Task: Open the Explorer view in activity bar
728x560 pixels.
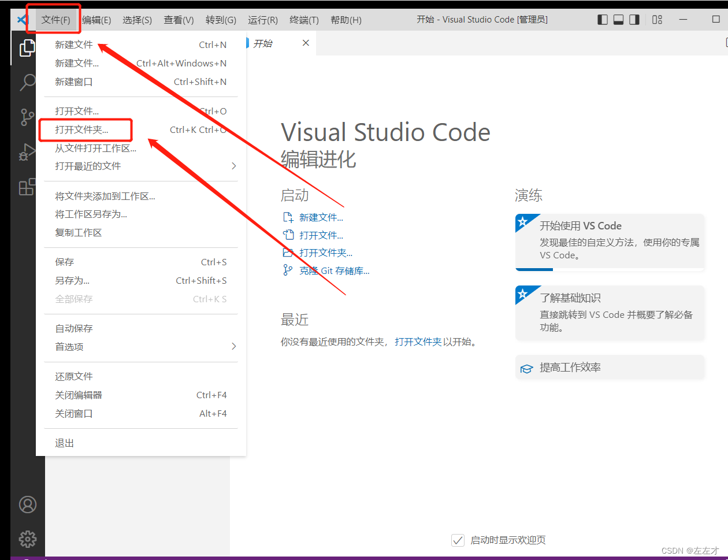Action: [x=27, y=48]
